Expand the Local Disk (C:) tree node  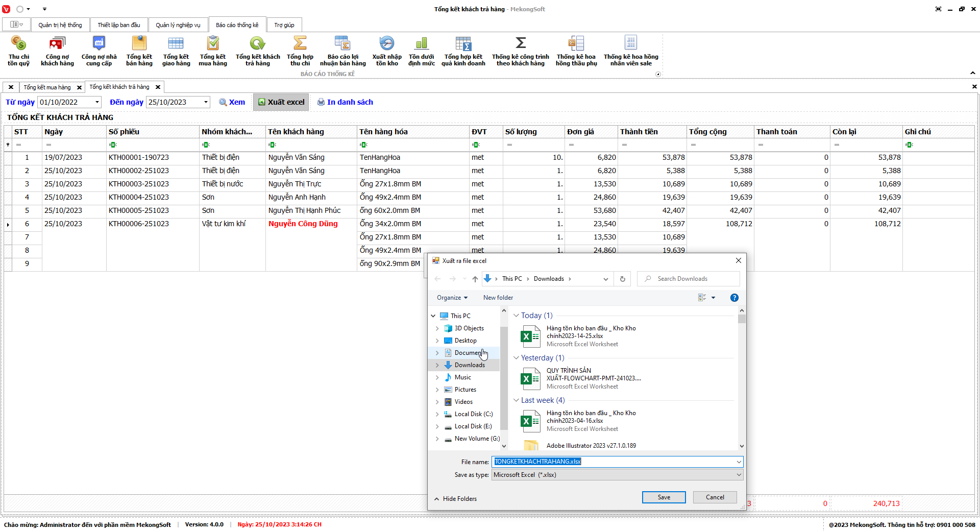pos(437,414)
